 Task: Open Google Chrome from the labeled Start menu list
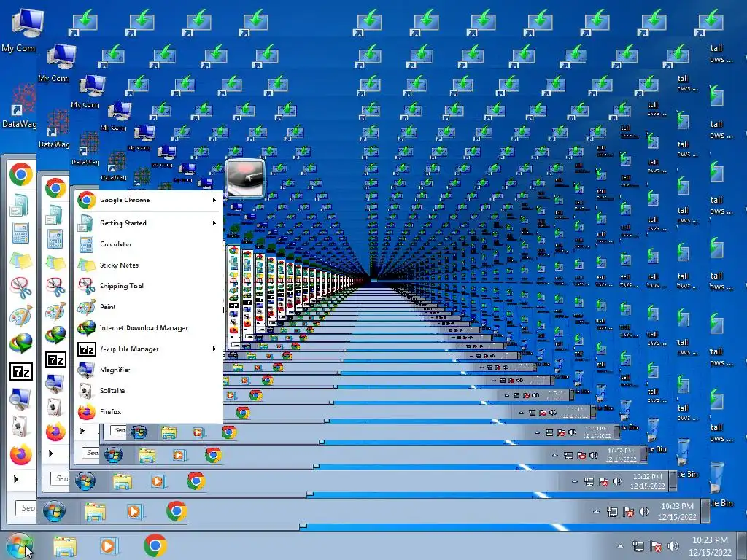tap(147, 200)
